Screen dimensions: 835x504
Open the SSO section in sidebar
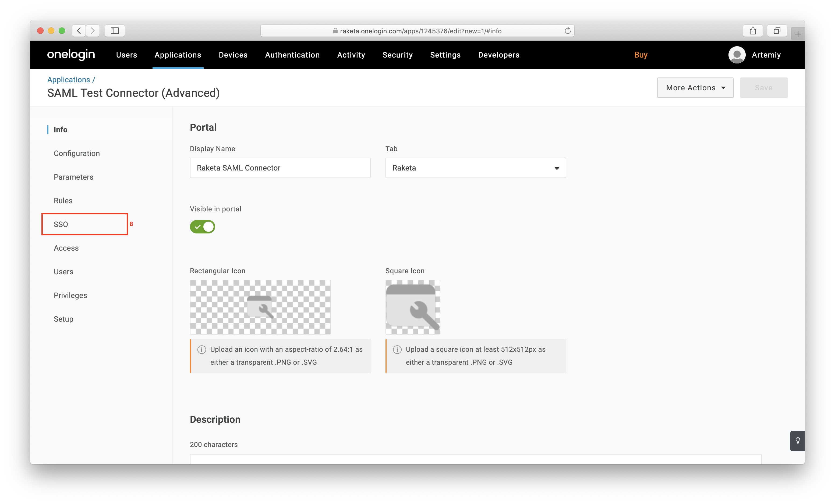point(61,224)
